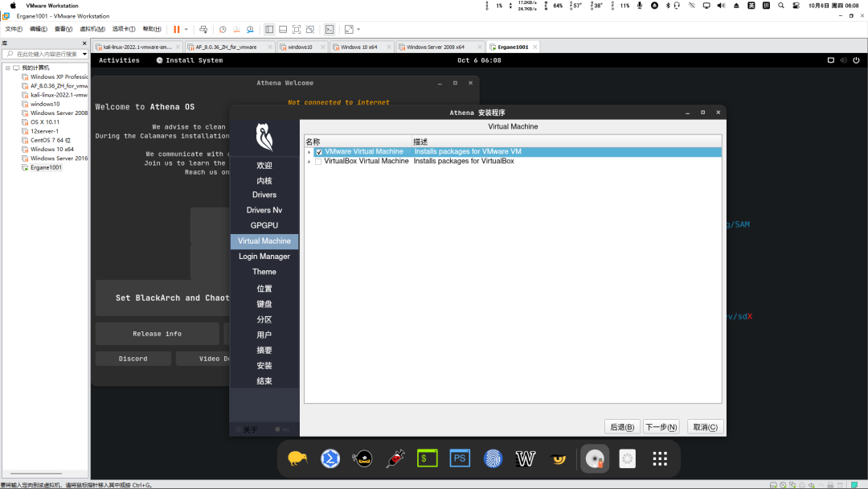Select the Drivers Nv installer step
868x489 pixels.
[x=264, y=211]
